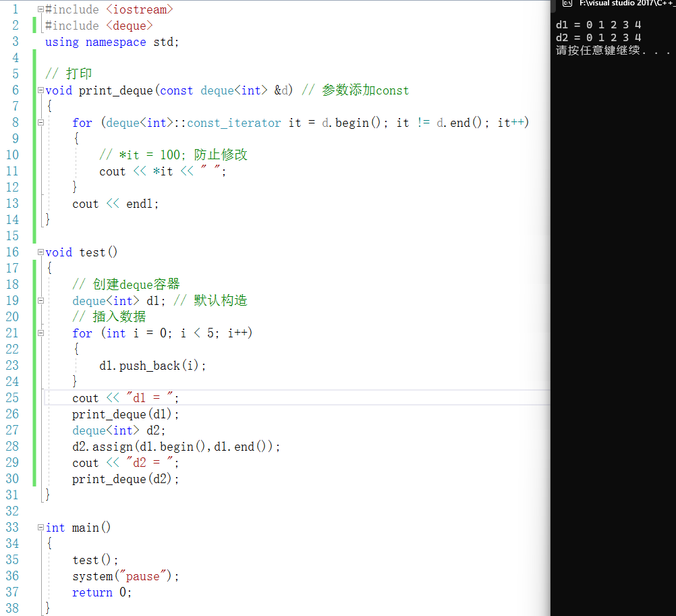This screenshot has width=676, height=616.
Task: Collapse the print_deque function at line 6
Action: (x=40, y=90)
